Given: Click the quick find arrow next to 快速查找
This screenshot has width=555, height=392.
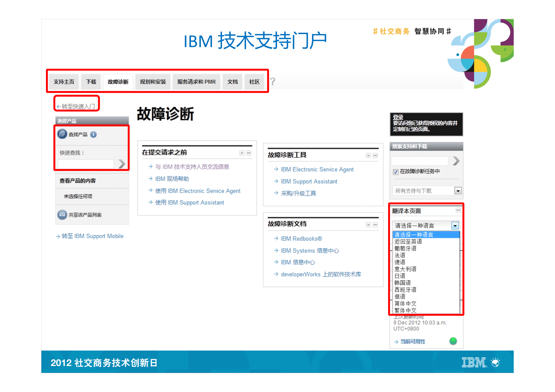Looking at the screenshot, I should pyautogui.click(x=122, y=164).
